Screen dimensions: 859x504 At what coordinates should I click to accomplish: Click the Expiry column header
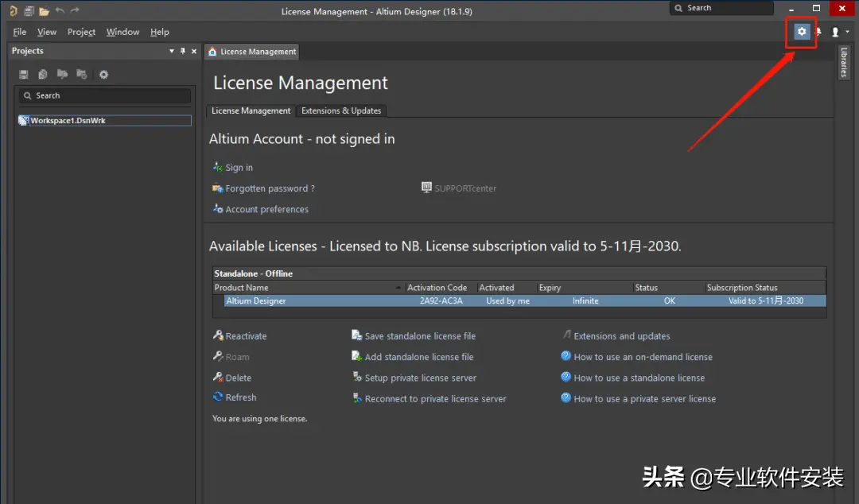(x=550, y=288)
